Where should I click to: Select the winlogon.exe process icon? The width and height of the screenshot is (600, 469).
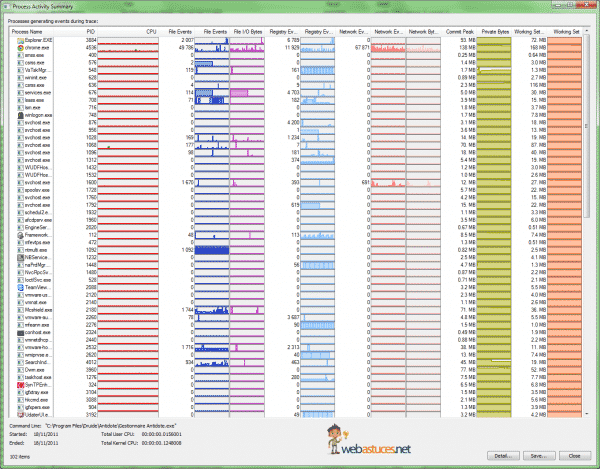(x=21, y=116)
